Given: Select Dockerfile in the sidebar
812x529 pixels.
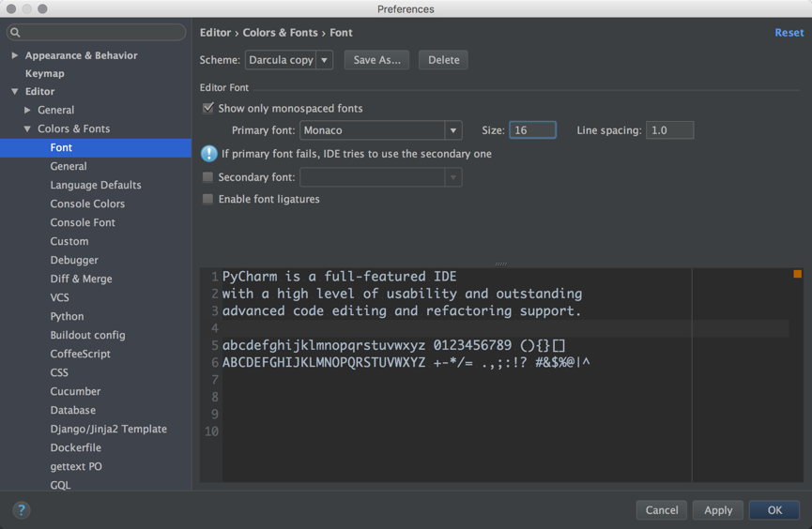Looking at the screenshot, I should [x=76, y=447].
